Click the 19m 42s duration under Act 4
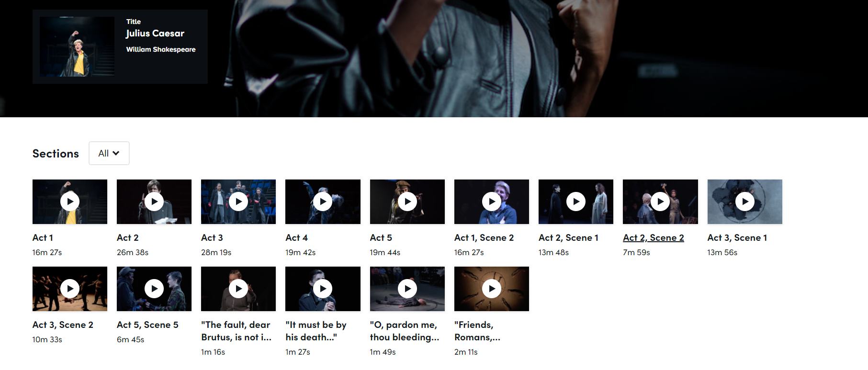Image resolution: width=868 pixels, height=370 pixels. point(301,252)
